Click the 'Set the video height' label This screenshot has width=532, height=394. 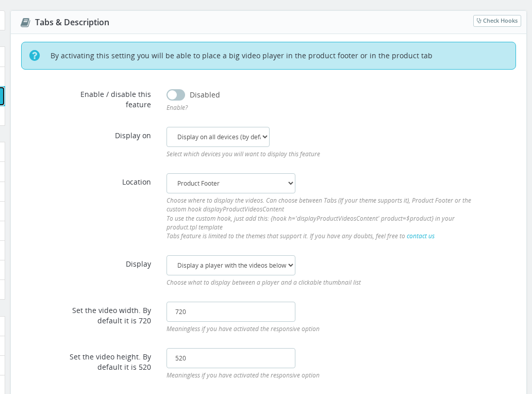coord(110,362)
